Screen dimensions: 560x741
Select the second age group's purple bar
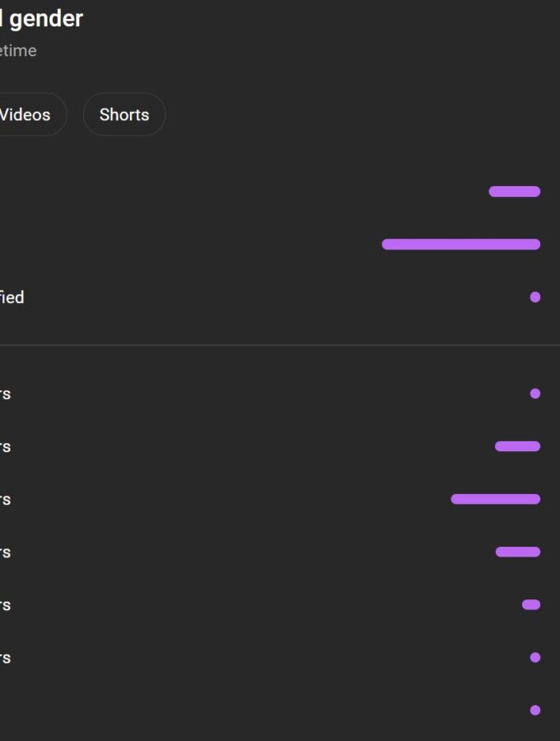click(517, 446)
